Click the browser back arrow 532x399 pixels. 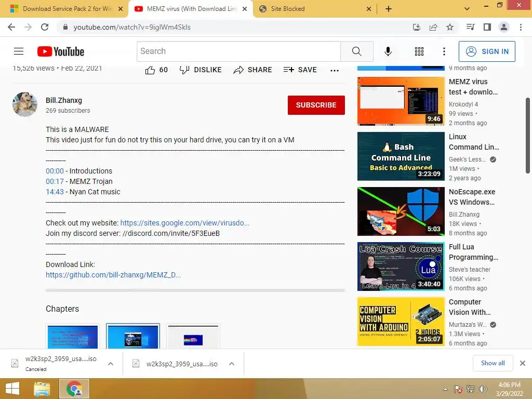[x=11, y=27]
